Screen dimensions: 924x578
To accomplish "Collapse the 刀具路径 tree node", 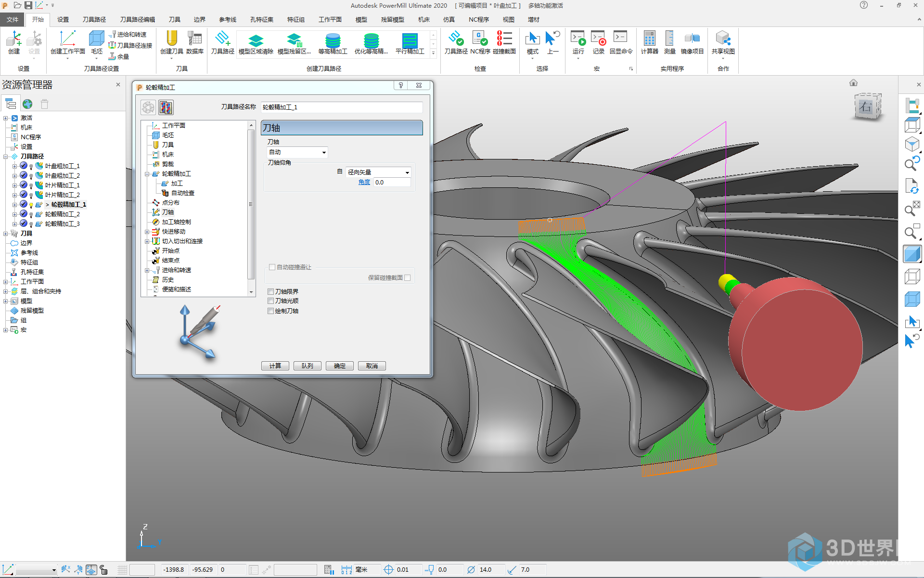I will pos(6,157).
